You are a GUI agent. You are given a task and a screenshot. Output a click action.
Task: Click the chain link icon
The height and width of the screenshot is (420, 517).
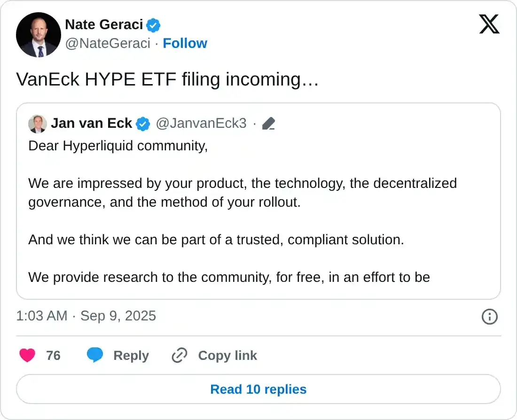click(x=180, y=356)
